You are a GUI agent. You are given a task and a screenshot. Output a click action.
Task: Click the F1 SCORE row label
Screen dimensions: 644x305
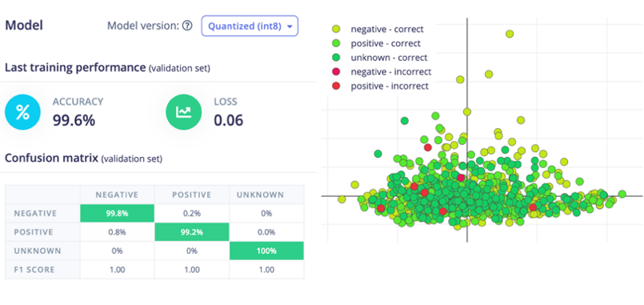click(34, 270)
